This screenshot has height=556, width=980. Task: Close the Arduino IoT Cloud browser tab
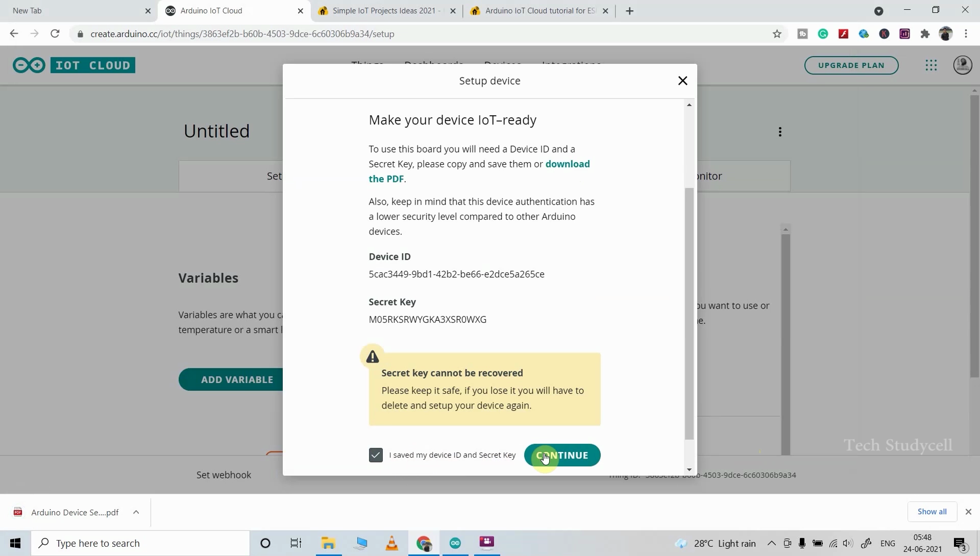pos(301,11)
